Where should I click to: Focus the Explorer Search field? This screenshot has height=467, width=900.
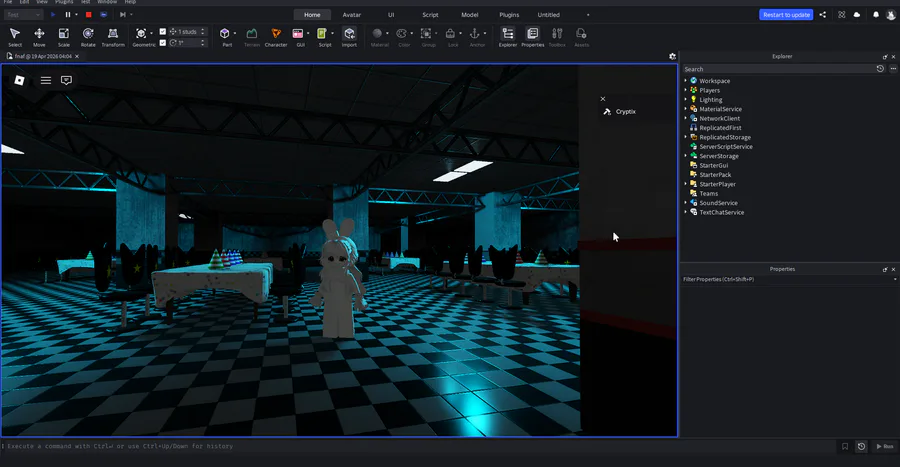click(778, 69)
